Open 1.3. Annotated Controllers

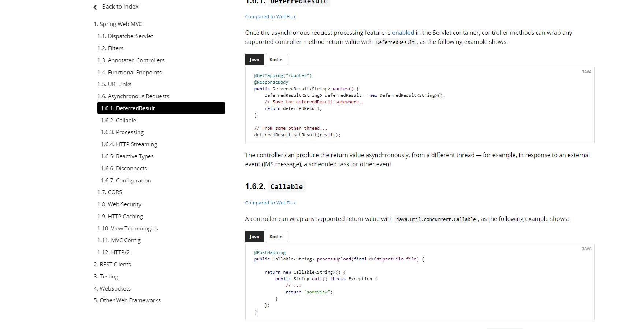(131, 60)
